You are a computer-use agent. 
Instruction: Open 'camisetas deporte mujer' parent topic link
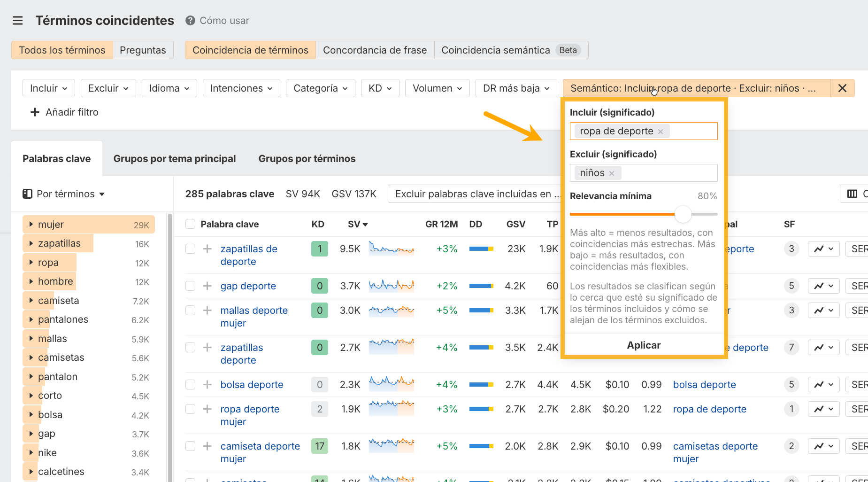[x=715, y=452]
